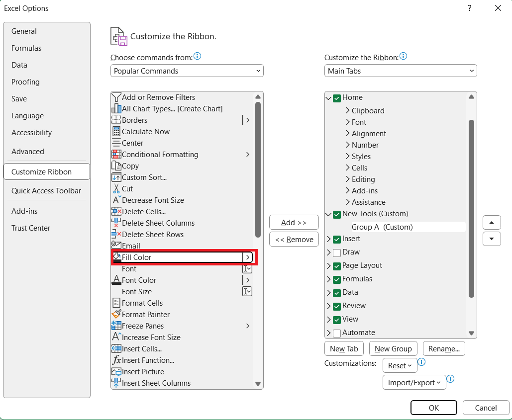The image size is (512, 420).
Task: Select the Insert Function fx icon
Action: (x=116, y=360)
